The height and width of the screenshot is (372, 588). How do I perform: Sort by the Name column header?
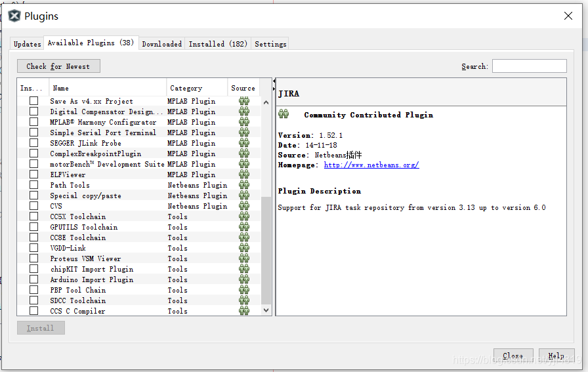(x=108, y=88)
